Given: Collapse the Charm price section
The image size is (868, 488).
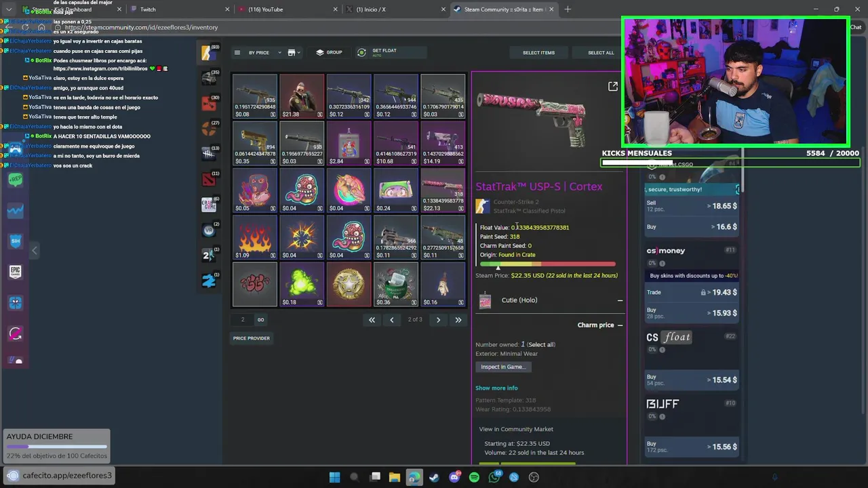Looking at the screenshot, I should [x=620, y=325].
